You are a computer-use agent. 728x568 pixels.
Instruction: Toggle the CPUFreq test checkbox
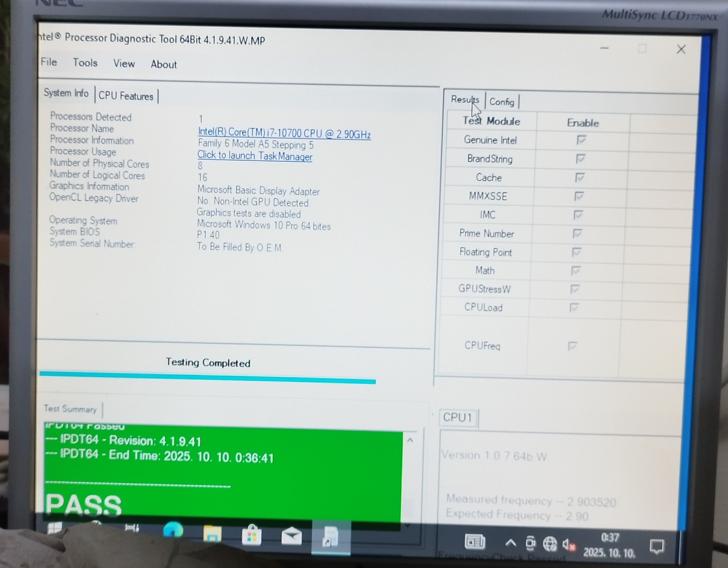572,346
